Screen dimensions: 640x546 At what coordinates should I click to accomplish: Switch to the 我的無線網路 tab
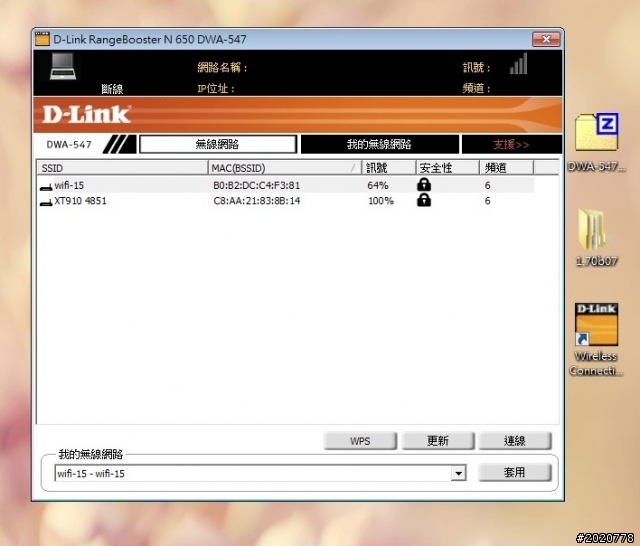tap(379, 144)
